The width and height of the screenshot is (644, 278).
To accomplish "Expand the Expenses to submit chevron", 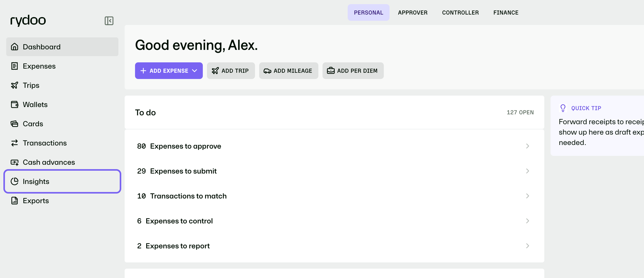I will (x=528, y=171).
